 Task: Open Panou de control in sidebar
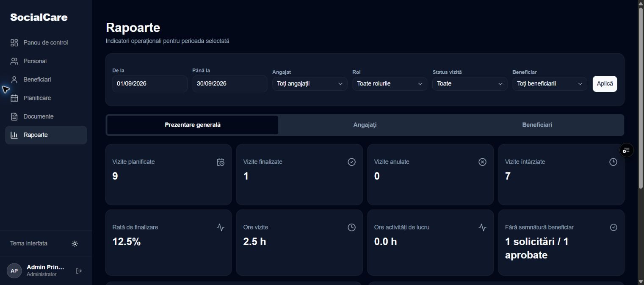(x=46, y=43)
